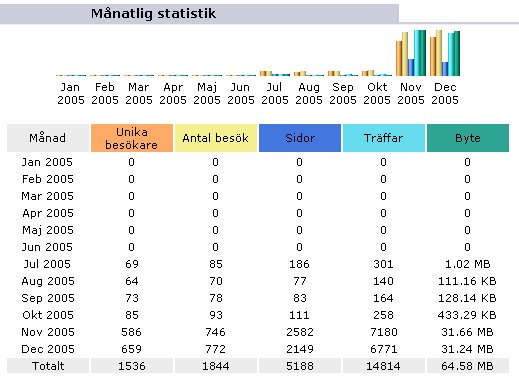Image resolution: width=519 pixels, height=385 pixels.
Task: Select the Månad column header
Action: 48,138
